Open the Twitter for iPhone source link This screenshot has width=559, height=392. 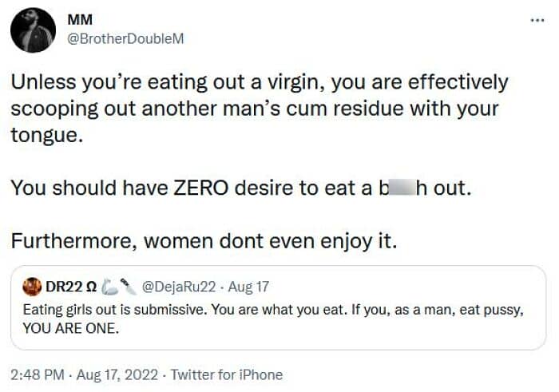click(x=227, y=374)
